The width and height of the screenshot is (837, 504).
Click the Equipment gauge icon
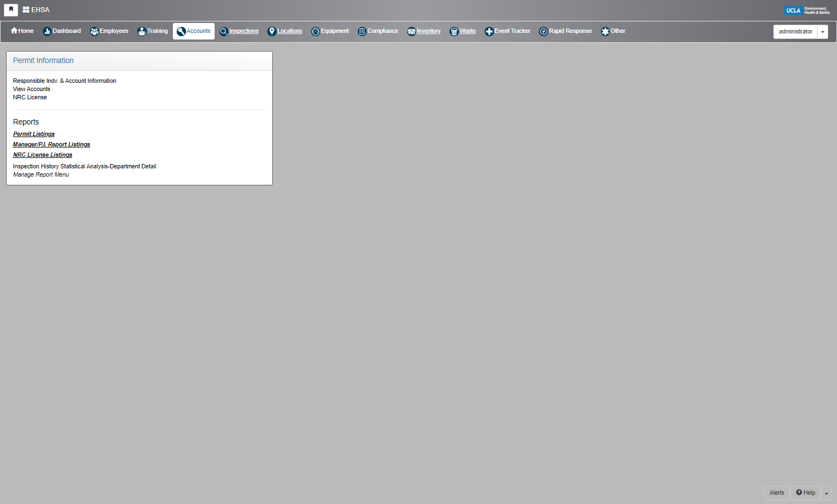[x=316, y=31]
